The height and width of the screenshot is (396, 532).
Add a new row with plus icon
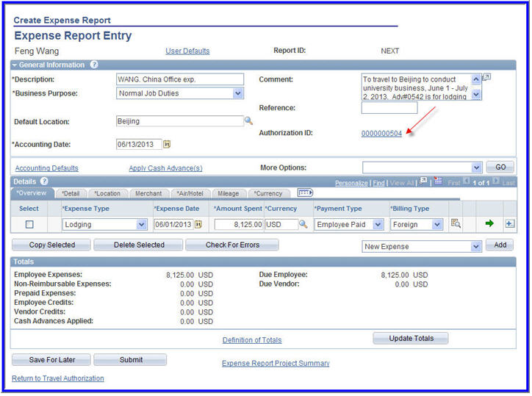coord(509,224)
